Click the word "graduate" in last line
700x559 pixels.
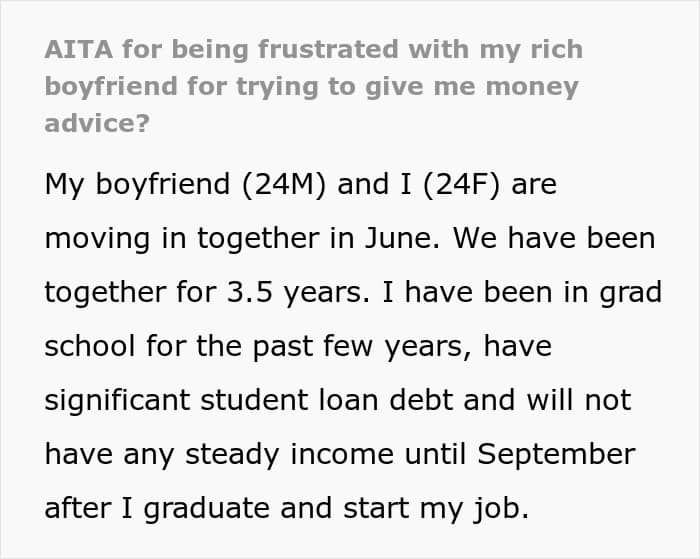207,510
